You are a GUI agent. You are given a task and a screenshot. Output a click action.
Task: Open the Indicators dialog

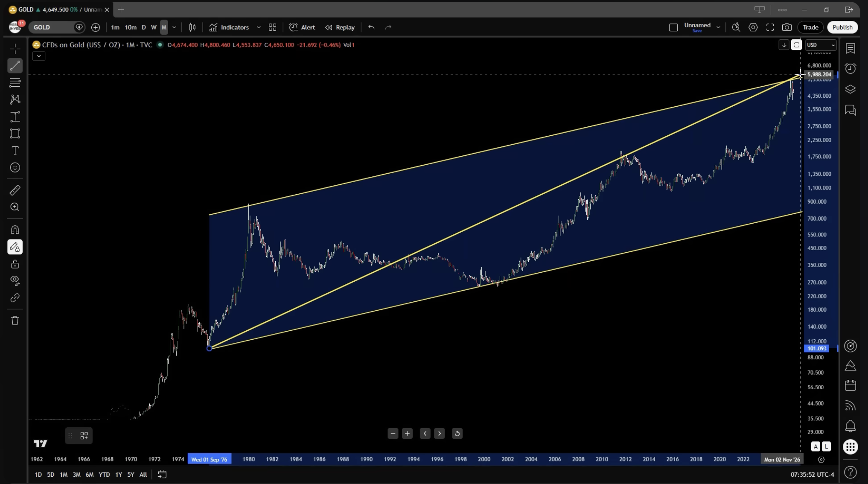(x=230, y=27)
